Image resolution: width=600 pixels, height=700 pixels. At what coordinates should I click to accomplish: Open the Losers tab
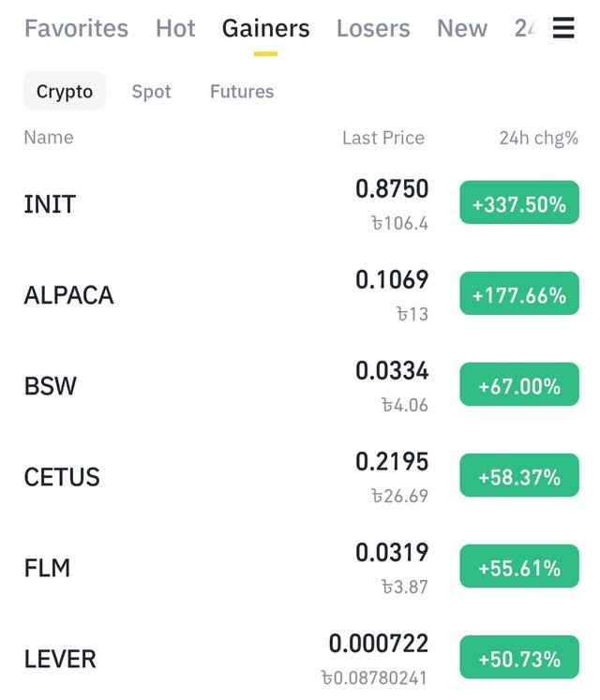pyautogui.click(x=373, y=28)
